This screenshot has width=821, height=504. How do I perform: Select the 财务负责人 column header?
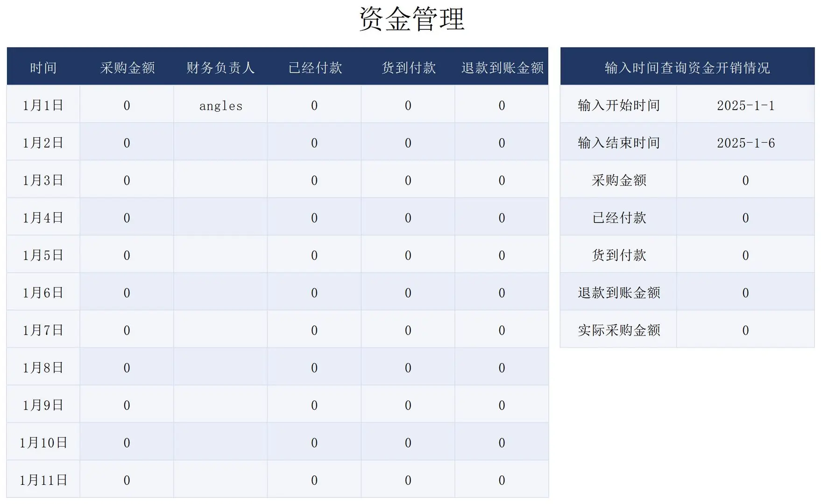tap(220, 67)
